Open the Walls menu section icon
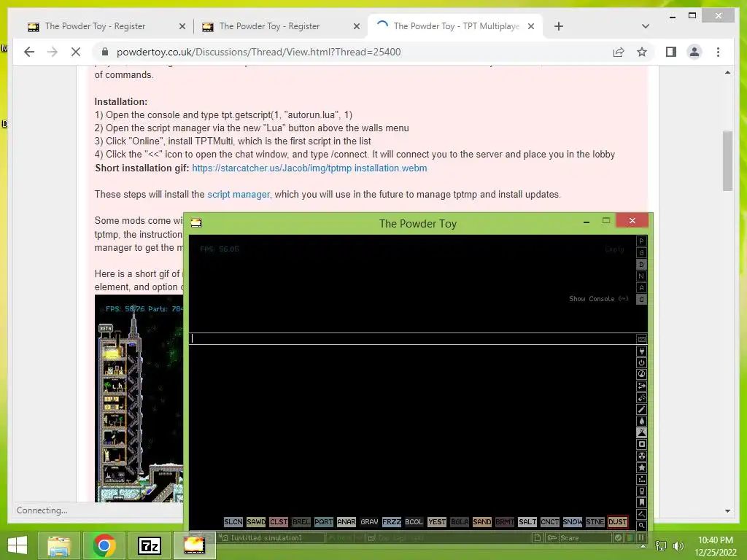Screen dimensions: 747x560 [642, 339]
